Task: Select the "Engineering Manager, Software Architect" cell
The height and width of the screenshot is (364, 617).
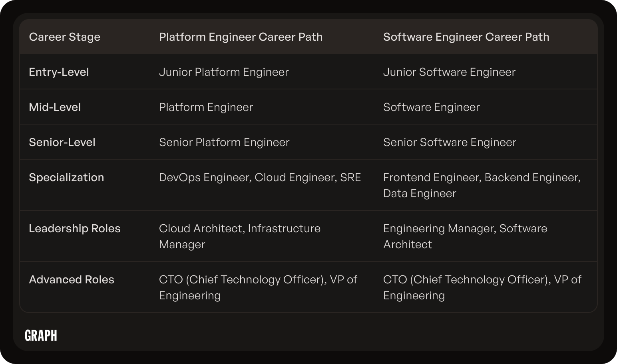Action: (x=465, y=237)
